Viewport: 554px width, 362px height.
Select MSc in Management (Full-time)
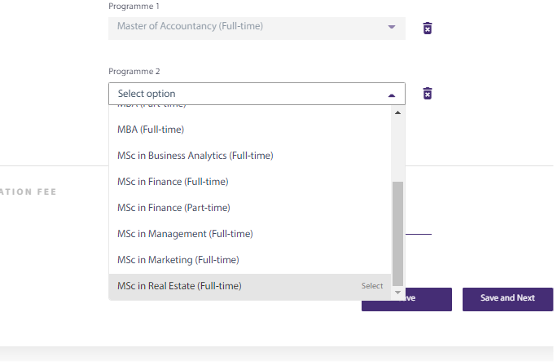[250, 234]
